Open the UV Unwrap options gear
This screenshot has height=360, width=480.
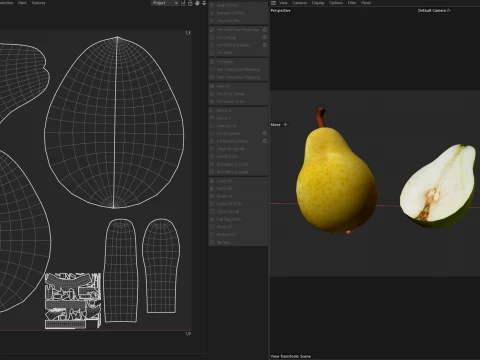(265, 37)
